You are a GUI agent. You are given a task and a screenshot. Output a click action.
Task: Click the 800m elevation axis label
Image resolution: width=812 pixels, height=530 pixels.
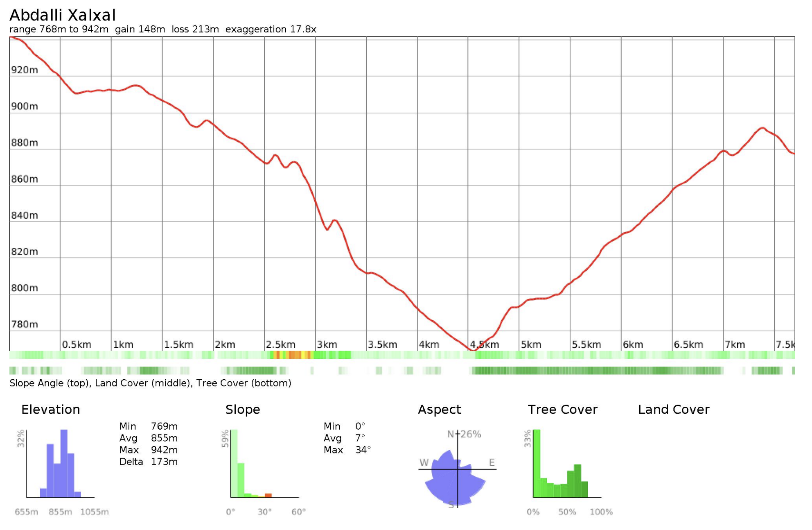click(25, 288)
